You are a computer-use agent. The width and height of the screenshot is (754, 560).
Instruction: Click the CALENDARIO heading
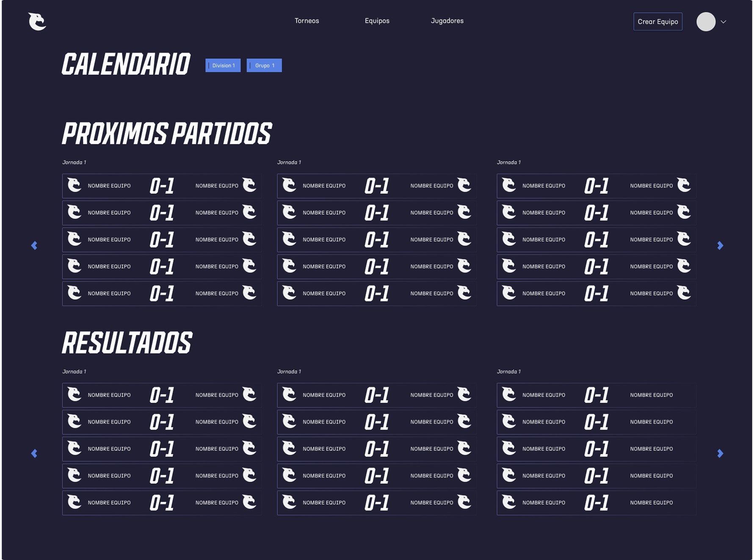[x=126, y=65]
